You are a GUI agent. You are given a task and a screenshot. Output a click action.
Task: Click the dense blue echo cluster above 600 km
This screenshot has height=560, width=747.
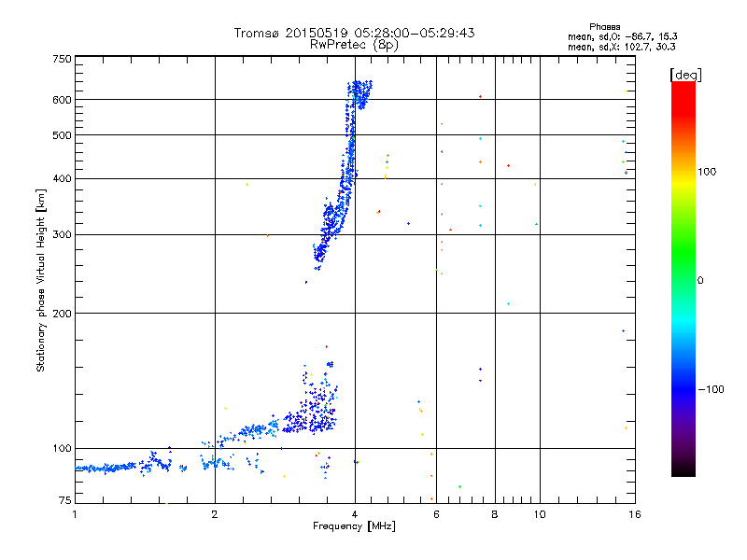point(359,94)
